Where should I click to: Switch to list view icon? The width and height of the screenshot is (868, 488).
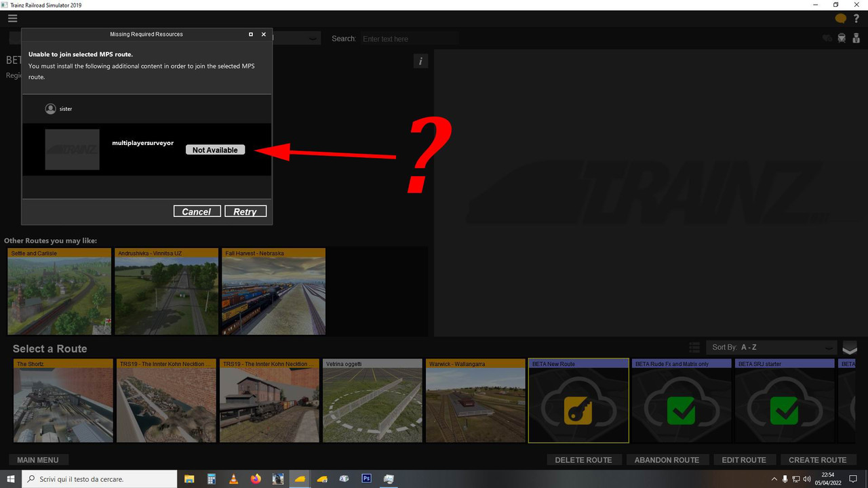[694, 347]
